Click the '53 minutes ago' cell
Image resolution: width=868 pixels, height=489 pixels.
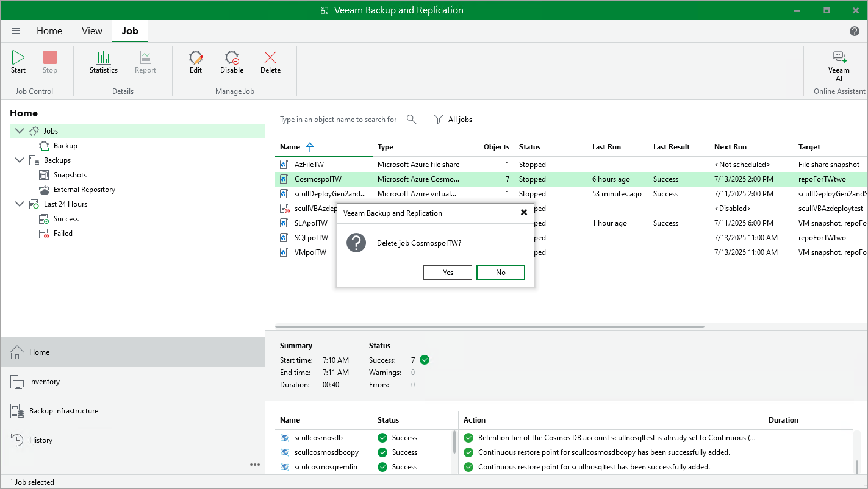click(x=617, y=194)
